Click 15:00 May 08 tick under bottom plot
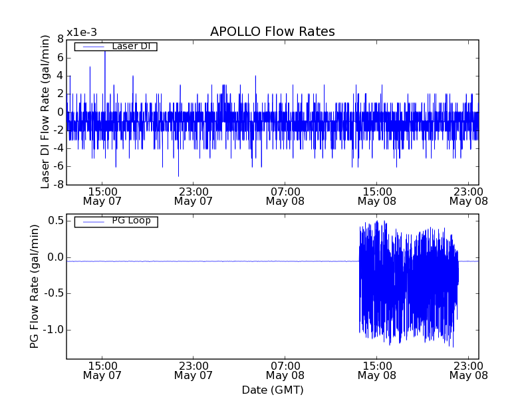 [377, 370]
